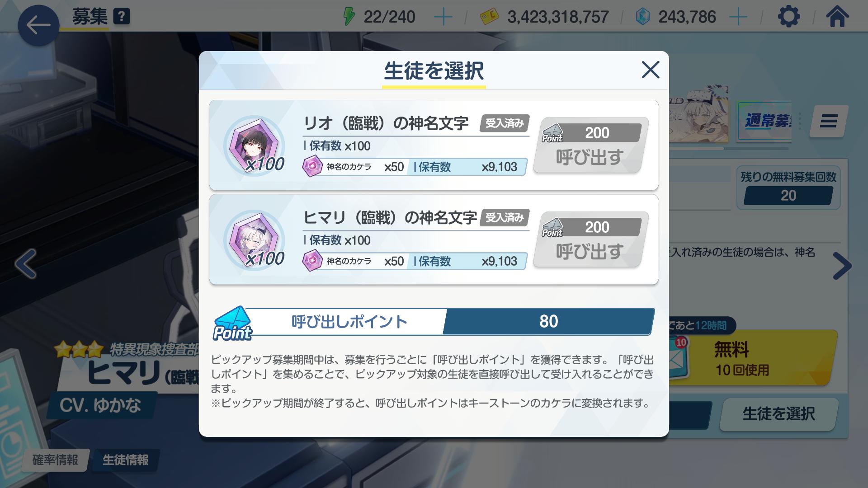Add blue gems with the plus icon

738,17
